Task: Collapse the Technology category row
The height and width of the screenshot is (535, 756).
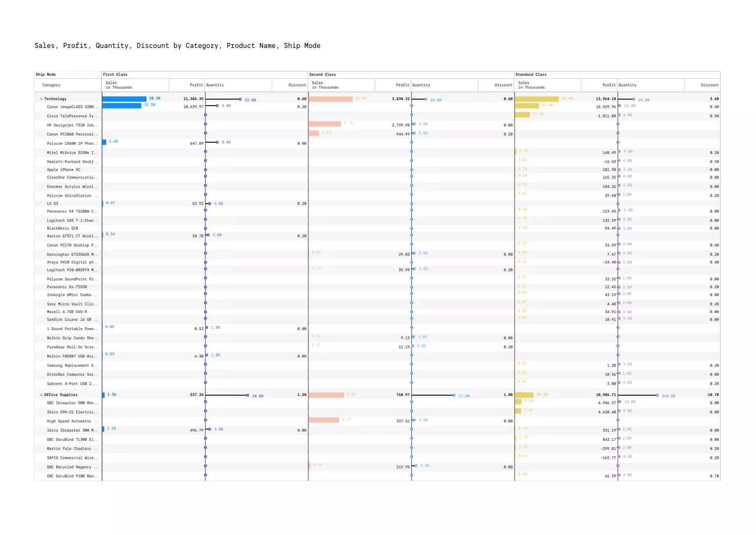Action: [x=41, y=99]
